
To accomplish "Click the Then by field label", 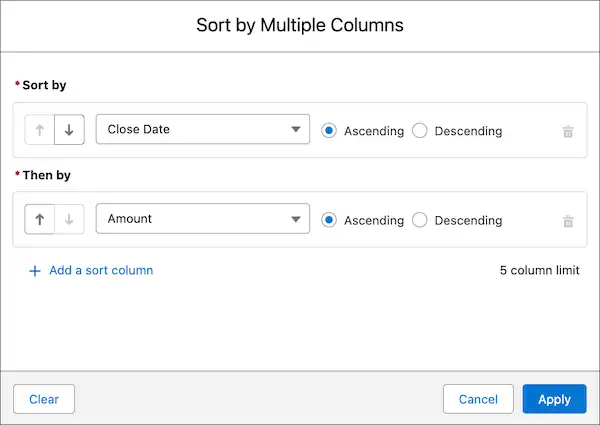I will [x=49, y=175].
